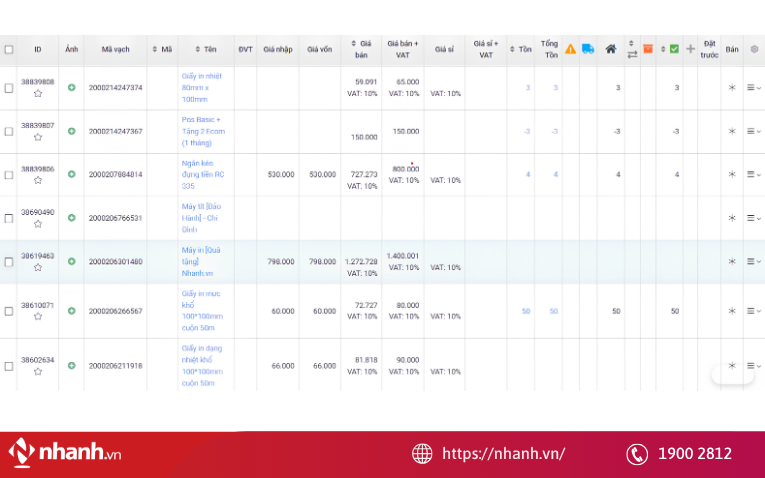Click green plus image icon for barcode 2000206266567

click(x=72, y=311)
